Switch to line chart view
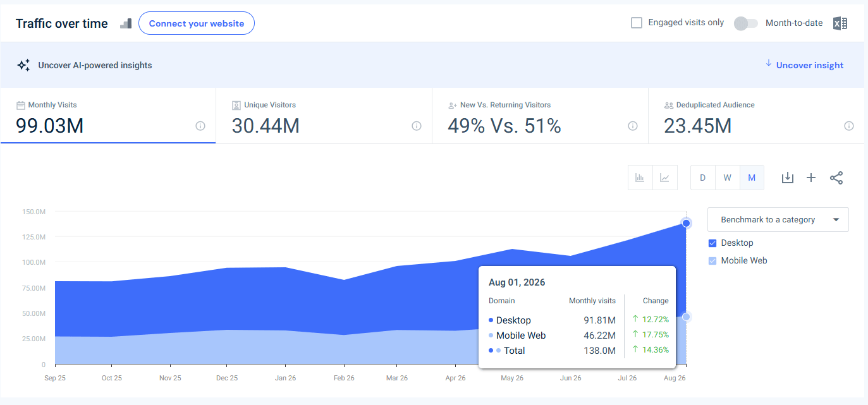This screenshot has height=405, width=868. pos(664,178)
